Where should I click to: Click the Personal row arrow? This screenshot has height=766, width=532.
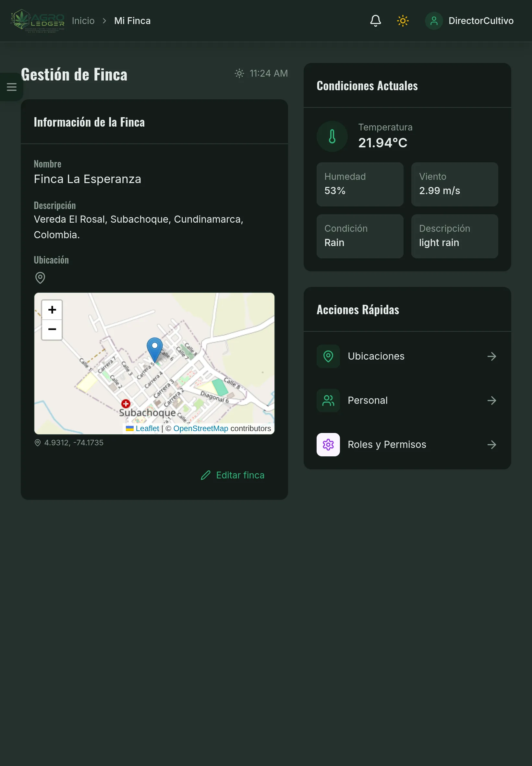(x=492, y=401)
